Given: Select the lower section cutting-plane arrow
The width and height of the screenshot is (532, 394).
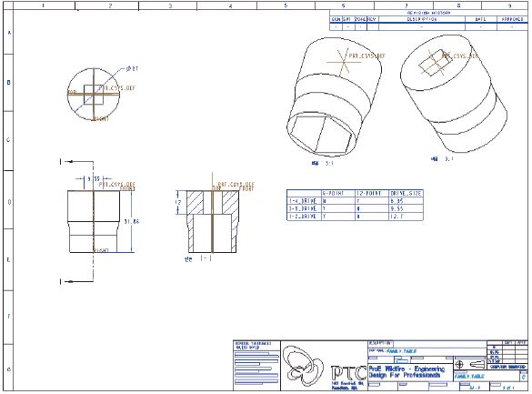Looking at the screenshot, I should [77, 281].
